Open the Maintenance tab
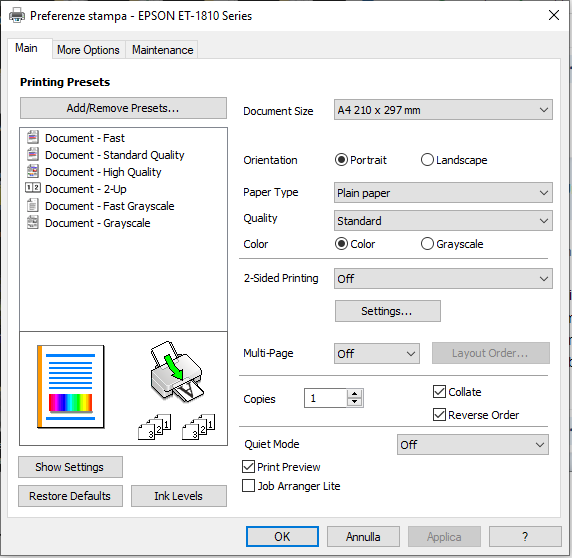The image size is (572, 558). (x=162, y=50)
